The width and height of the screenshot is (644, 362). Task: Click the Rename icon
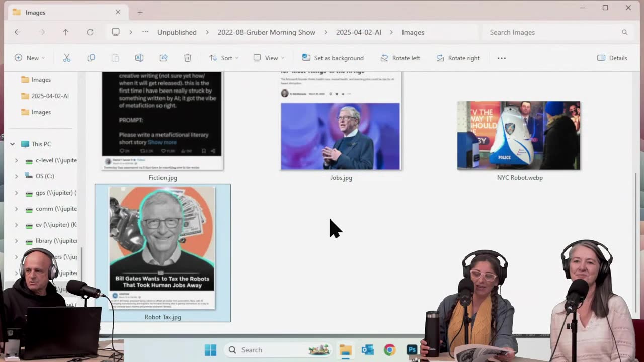tap(139, 58)
